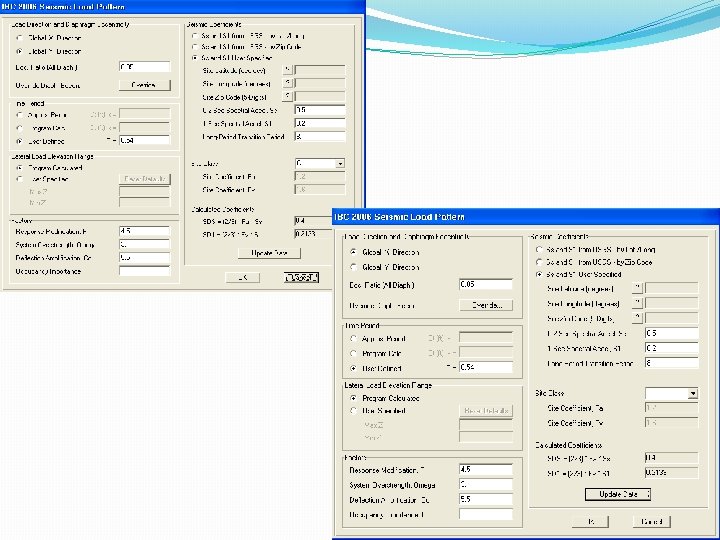Screen dimensions: 720x540
Task: Select Ss and S1 User Specified, front dialog
Action: pos(539,275)
